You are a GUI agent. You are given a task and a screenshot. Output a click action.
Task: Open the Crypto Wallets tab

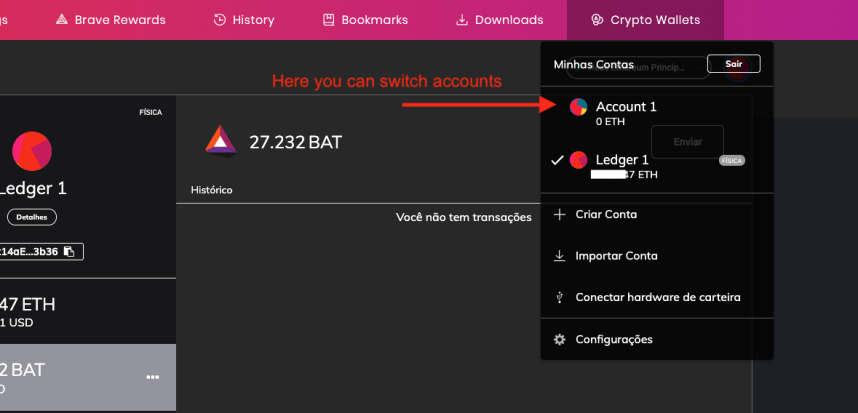pyautogui.click(x=645, y=20)
